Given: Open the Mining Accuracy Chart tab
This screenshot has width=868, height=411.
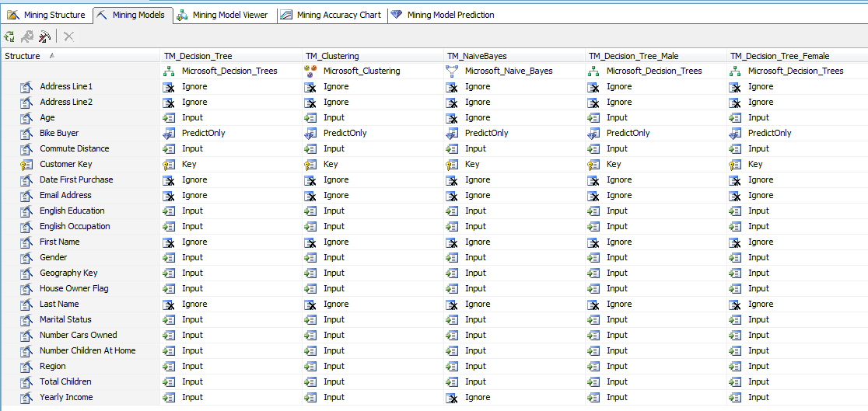Looking at the screenshot, I should click(332, 15).
